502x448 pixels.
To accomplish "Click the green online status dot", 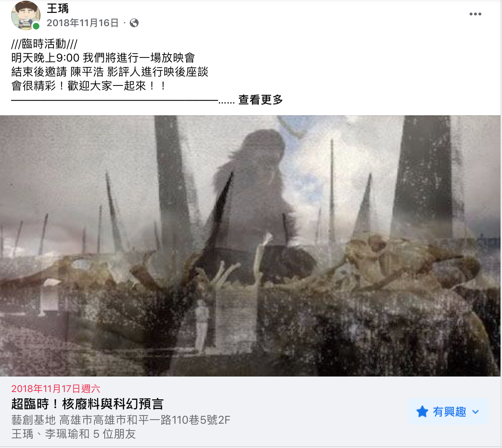I will coord(36,26).
